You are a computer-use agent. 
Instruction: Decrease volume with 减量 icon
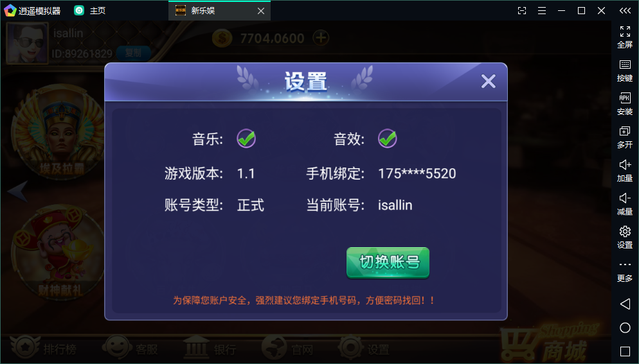pyautogui.click(x=625, y=204)
